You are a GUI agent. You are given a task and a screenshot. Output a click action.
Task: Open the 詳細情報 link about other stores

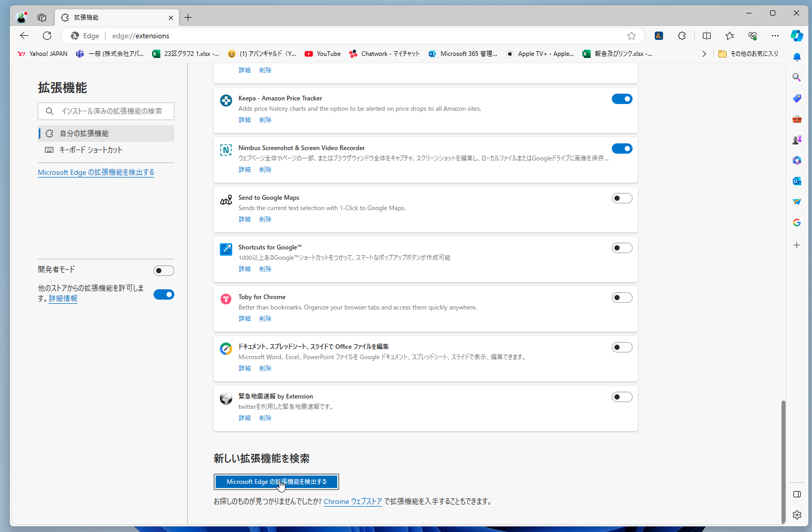tap(63, 299)
